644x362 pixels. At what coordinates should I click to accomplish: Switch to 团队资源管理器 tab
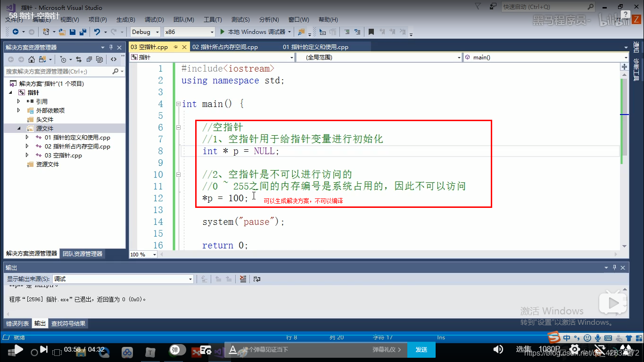(83, 254)
